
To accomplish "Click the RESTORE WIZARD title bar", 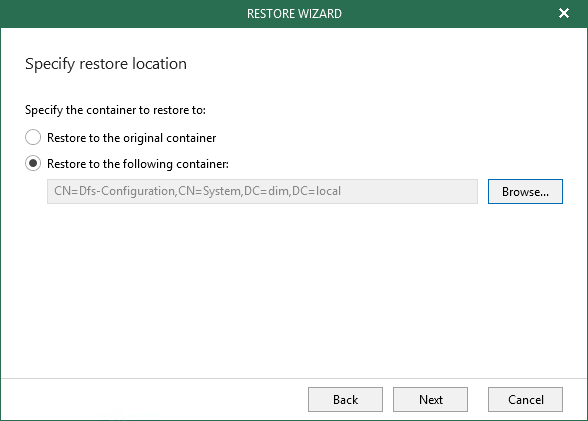I will click(x=294, y=14).
